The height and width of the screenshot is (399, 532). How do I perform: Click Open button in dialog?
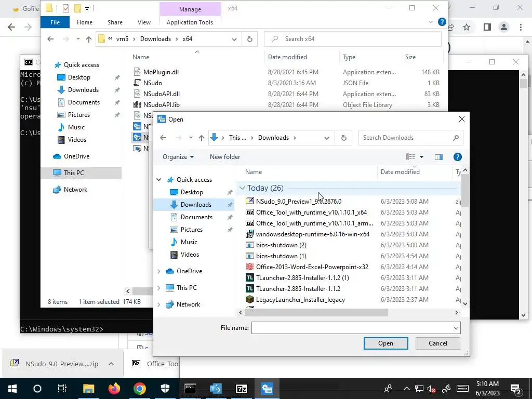pos(386,343)
